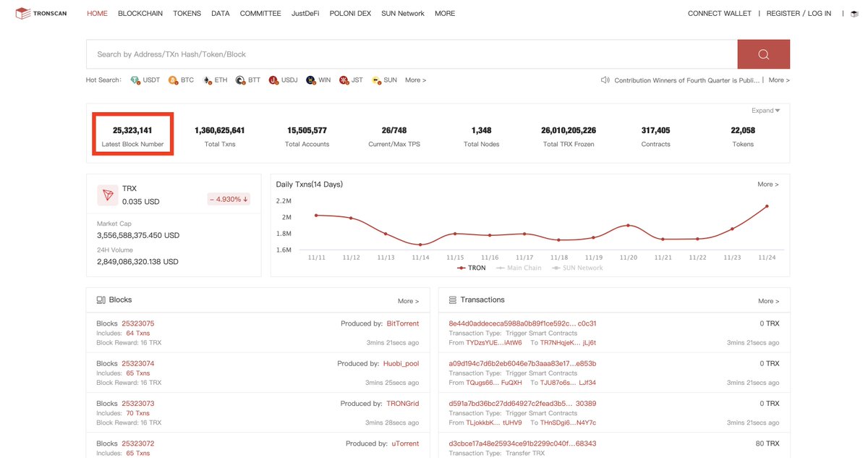
Task: Open POLONI DEX menu item
Action: pyautogui.click(x=350, y=13)
